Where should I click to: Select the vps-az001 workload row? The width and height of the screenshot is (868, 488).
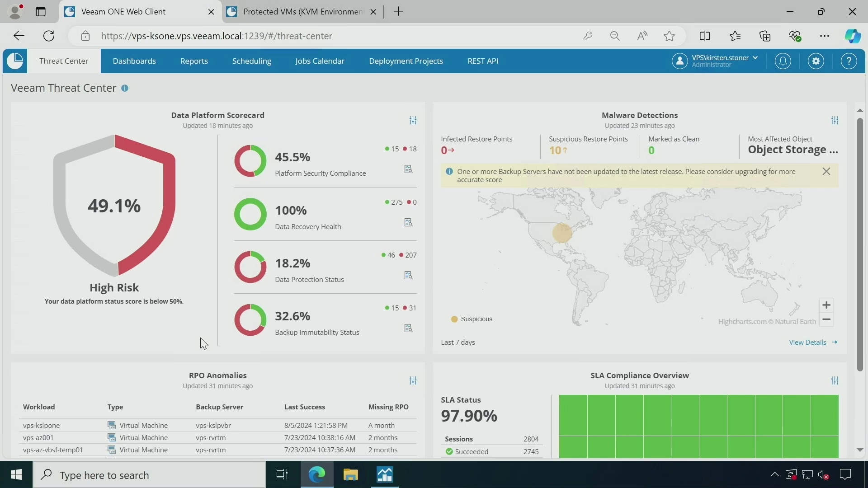pyautogui.click(x=217, y=438)
